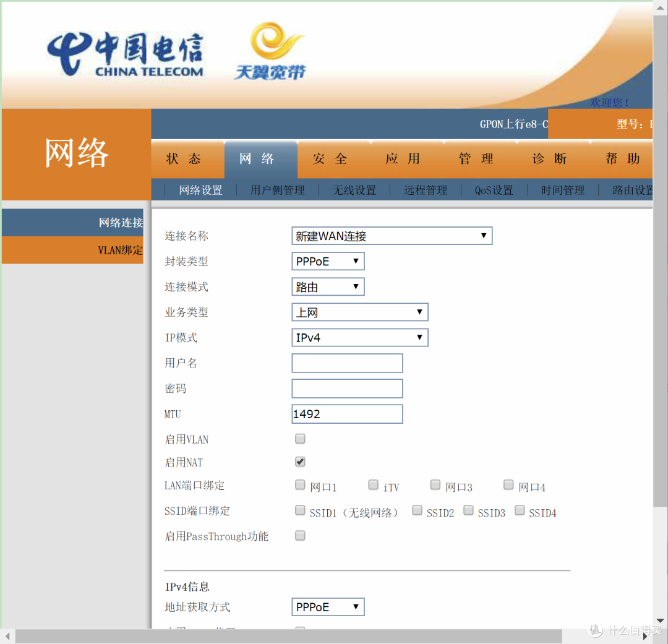Viewport: 668px width, 644px height.
Task: Click the vertical scrollbar thumb
Action: tap(661, 261)
